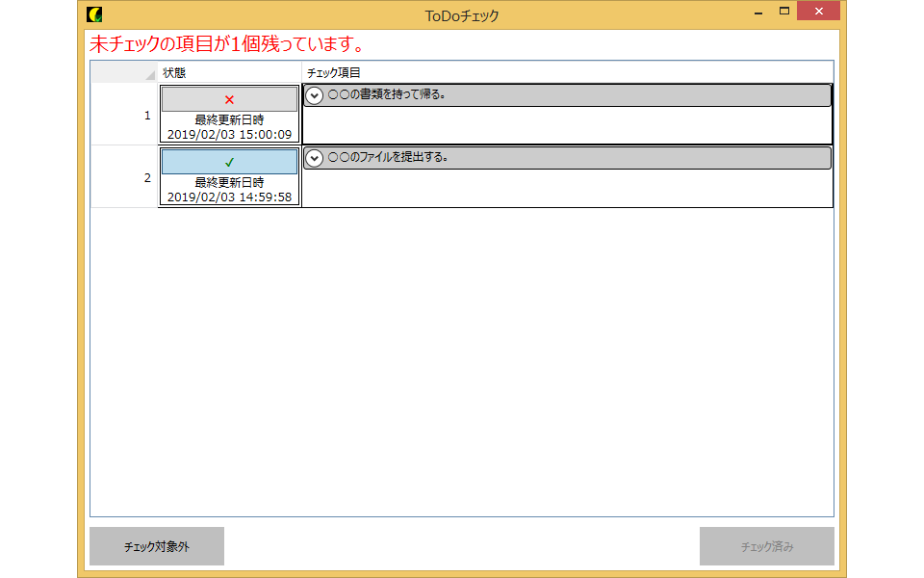
Task: Click the ToDoチェック application icon in title bar
Action: pyautogui.click(x=93, y=13)
